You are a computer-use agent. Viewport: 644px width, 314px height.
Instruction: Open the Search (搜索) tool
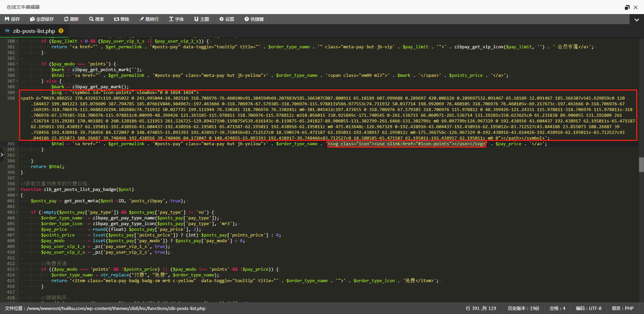pos(97,19)
